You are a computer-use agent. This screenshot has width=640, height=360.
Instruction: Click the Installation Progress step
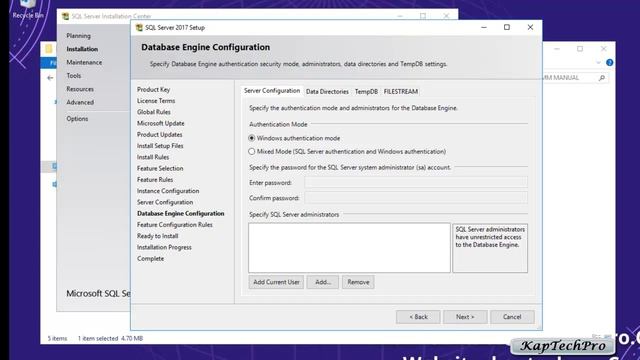coord(164,247)
